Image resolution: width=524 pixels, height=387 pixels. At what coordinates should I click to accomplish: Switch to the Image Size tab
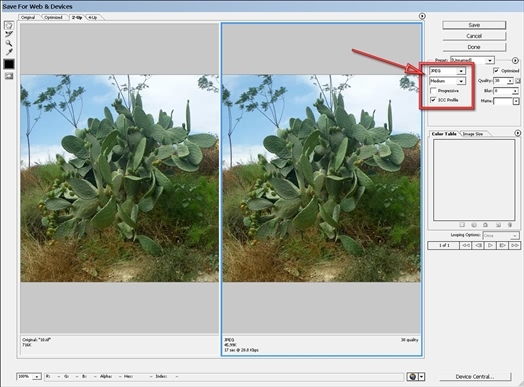click(473, 134)
